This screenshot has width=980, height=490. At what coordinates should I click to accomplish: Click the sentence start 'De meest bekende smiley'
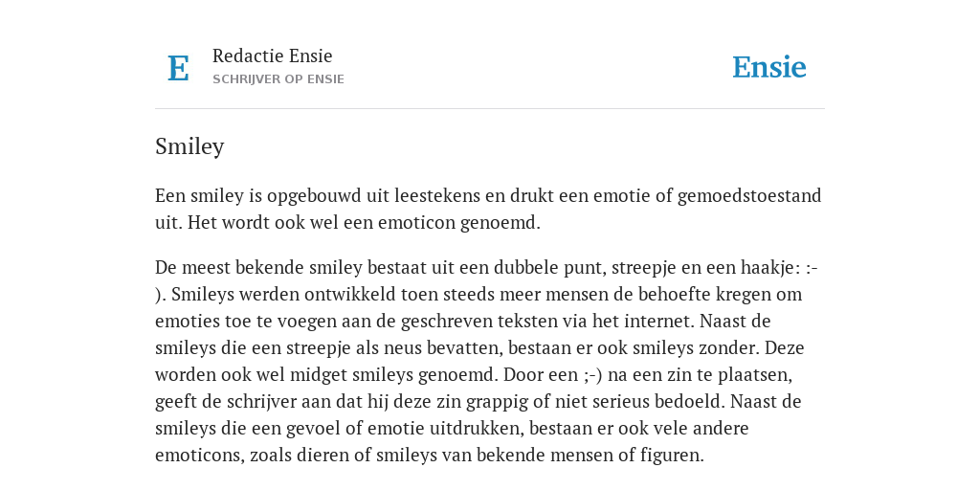[258, 268]
